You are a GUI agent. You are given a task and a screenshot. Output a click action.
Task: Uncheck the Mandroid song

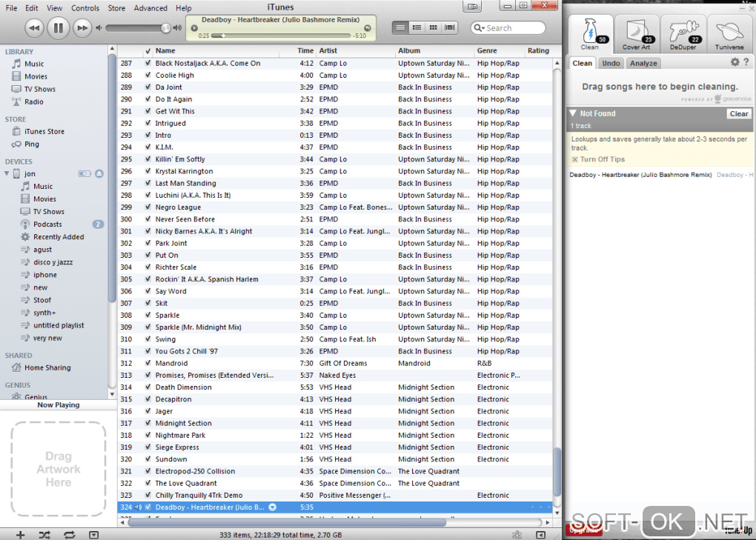click(148, 363)
